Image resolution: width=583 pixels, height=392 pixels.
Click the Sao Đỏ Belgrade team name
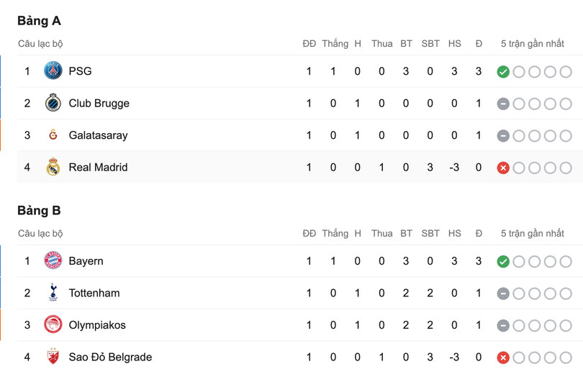click(110, 357)
